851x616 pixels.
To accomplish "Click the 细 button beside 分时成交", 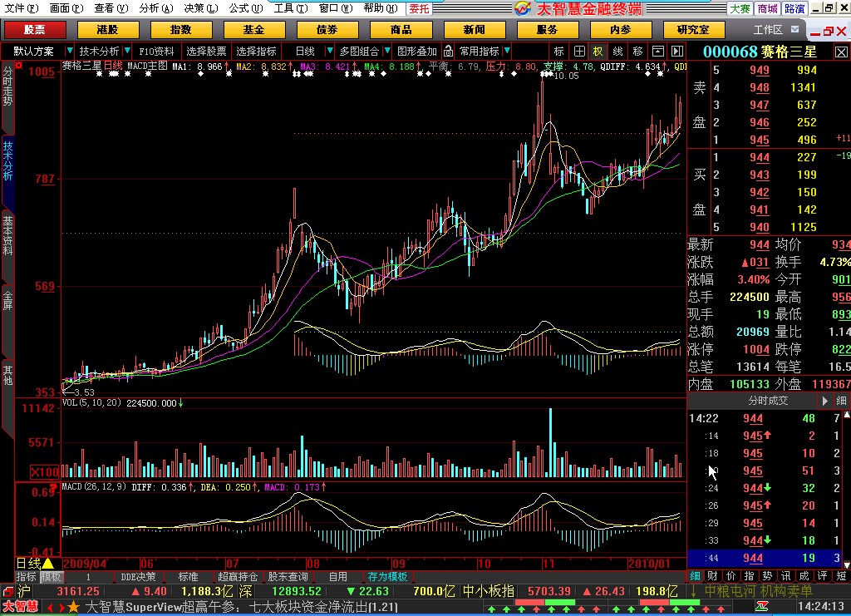I will click(x=841, y=401).
